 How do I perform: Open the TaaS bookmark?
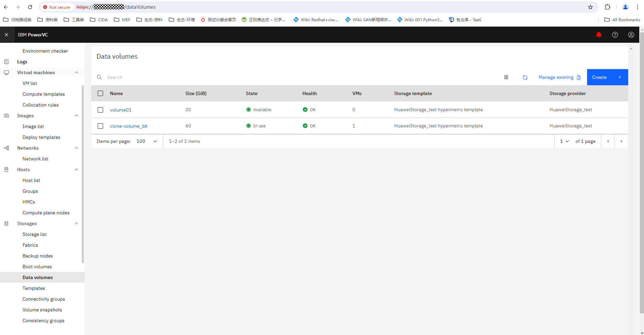tap(465, 20)
